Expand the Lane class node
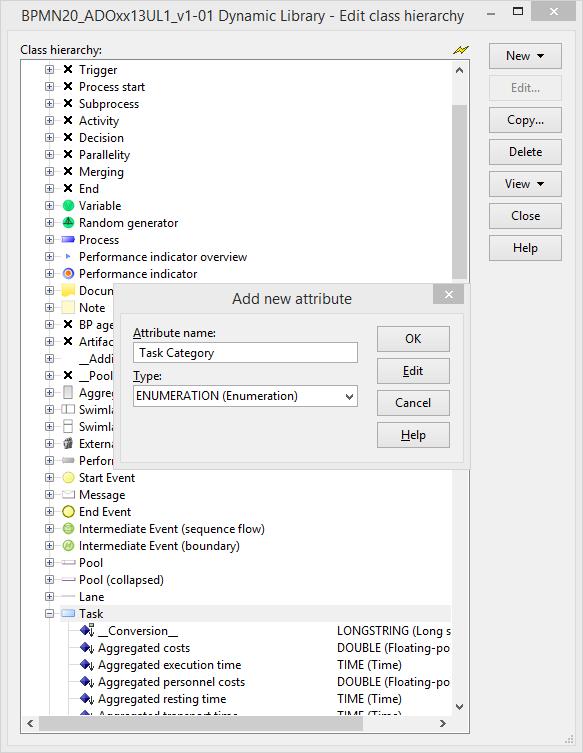Screen dimensions: 583x753 coord(49,596)
